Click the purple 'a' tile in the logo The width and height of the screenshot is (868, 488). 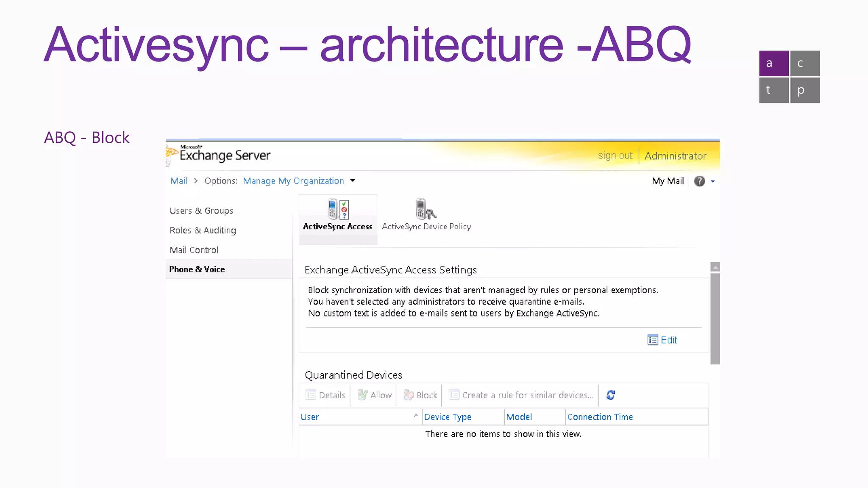[x=774, y=64]
